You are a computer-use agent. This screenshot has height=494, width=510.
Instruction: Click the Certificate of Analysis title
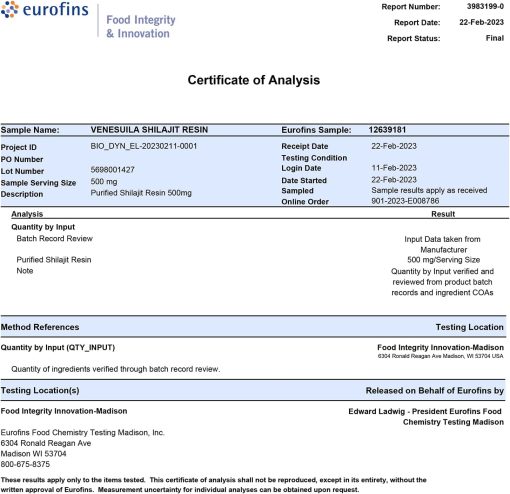coord(254,80)
